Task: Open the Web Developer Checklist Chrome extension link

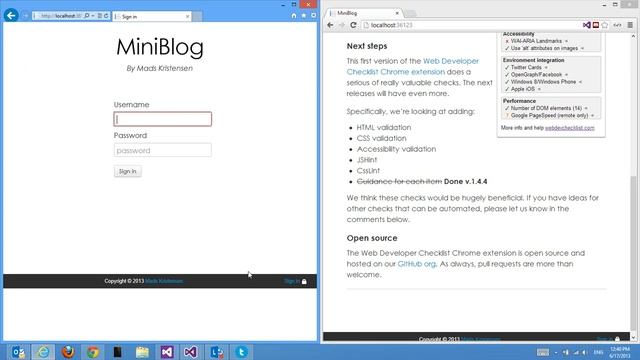Action: tap(413, 66)
